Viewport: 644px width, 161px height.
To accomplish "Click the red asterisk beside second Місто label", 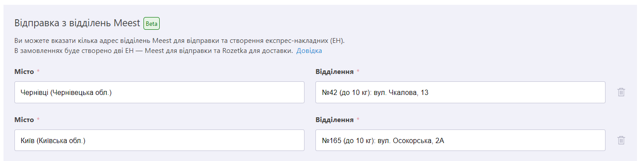I will pos(38,119).
